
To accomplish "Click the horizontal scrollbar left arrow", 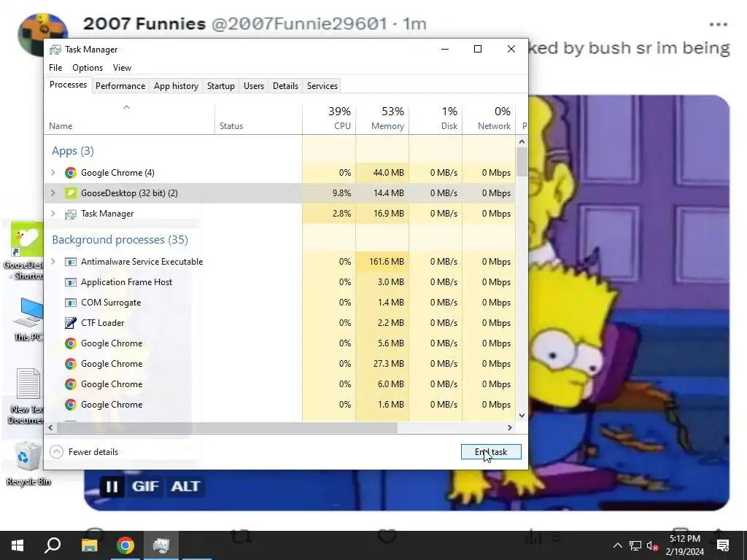I will [50, 427].
